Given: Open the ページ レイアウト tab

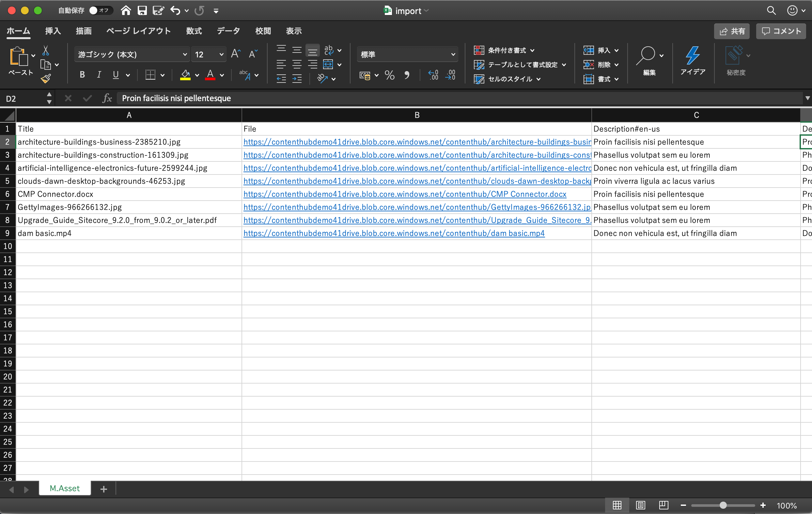Looking at the screenshot, I should 139,31.
